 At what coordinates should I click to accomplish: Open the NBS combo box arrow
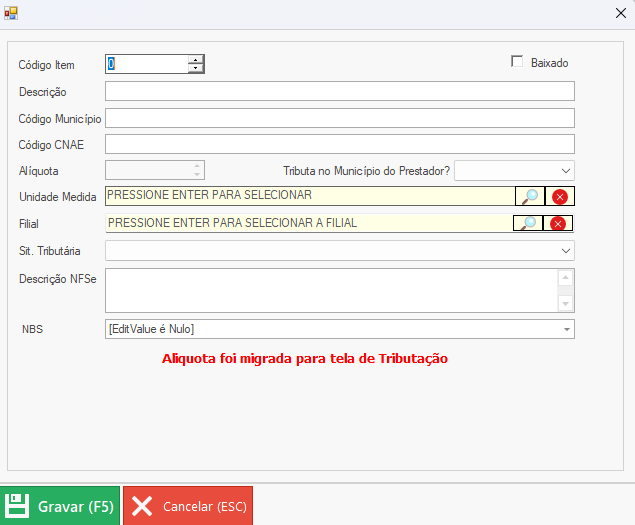(x=567, y=329)
